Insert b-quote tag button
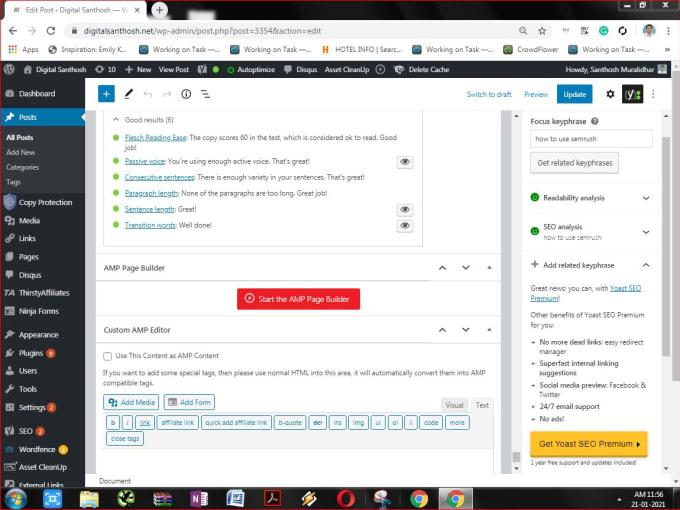This screenshot has width=680, height=510. pyautogui.click(x=290, y=422)
